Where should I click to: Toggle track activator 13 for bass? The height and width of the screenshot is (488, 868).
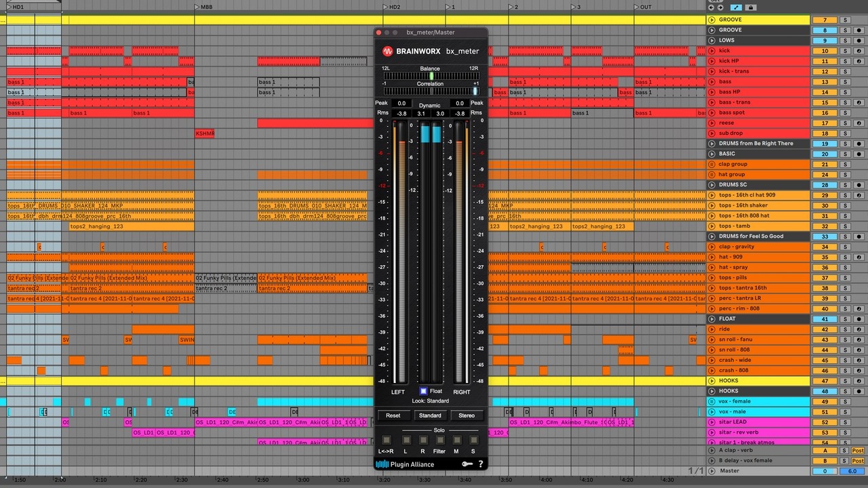click(825, 81)
